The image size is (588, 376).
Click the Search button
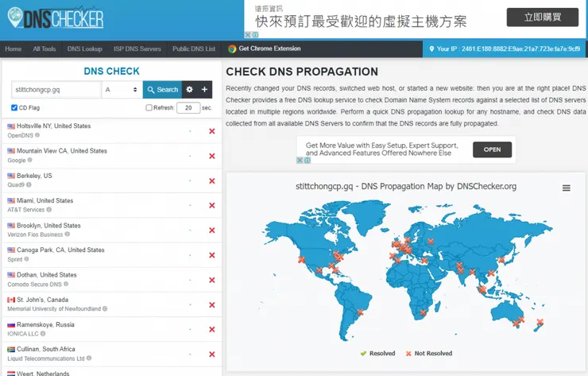[162, 89]
